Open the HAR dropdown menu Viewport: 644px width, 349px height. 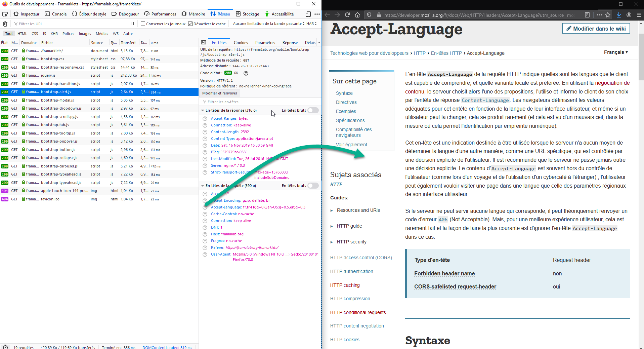coord(311,24)
